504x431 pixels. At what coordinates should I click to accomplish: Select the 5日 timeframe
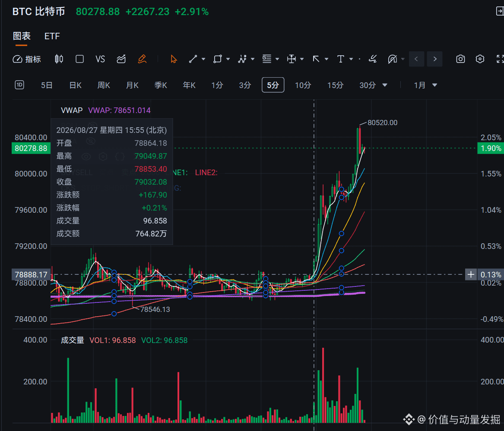pyautogui.click(x=47, y=85)
